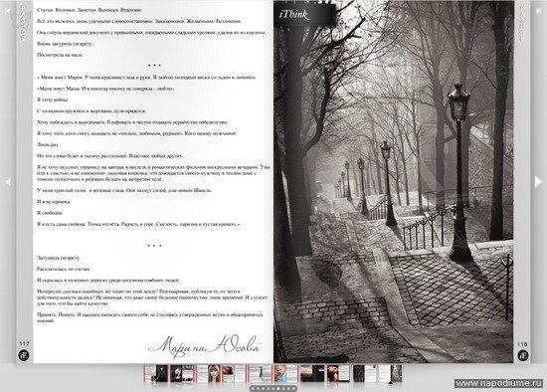Click the round logo under page number 117
Screen dimensions: 547x392
(24, 355)
